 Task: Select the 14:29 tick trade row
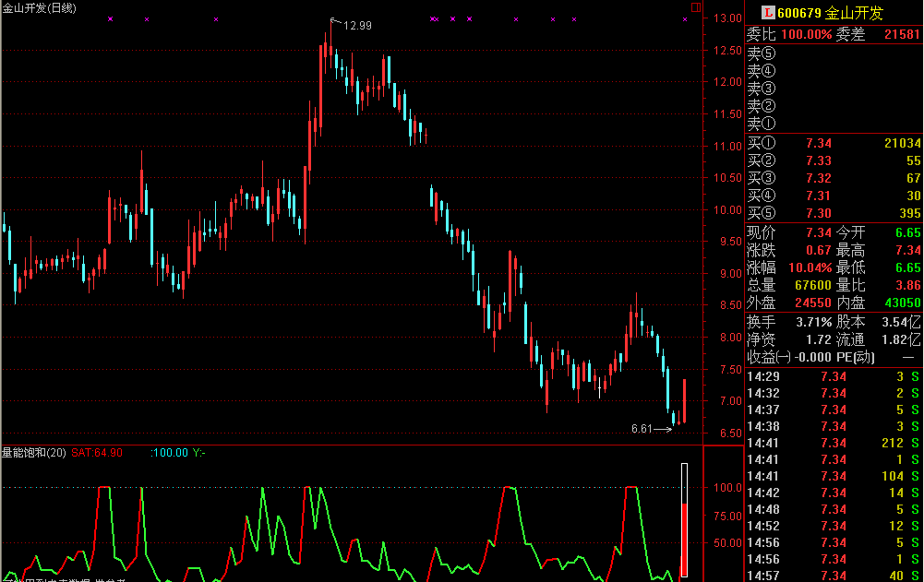(834, 376)
